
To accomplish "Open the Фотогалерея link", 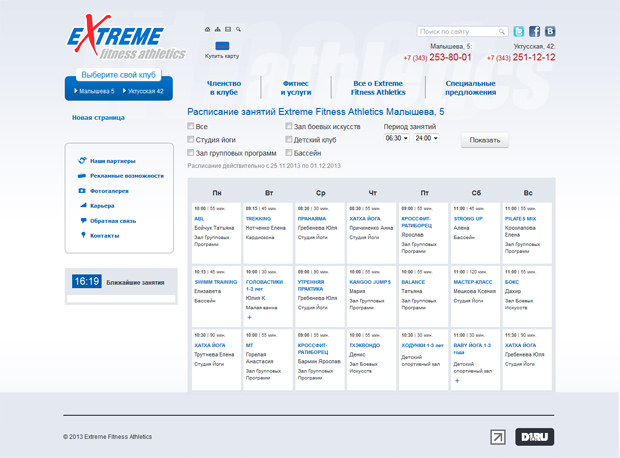I will pos(109,191).
